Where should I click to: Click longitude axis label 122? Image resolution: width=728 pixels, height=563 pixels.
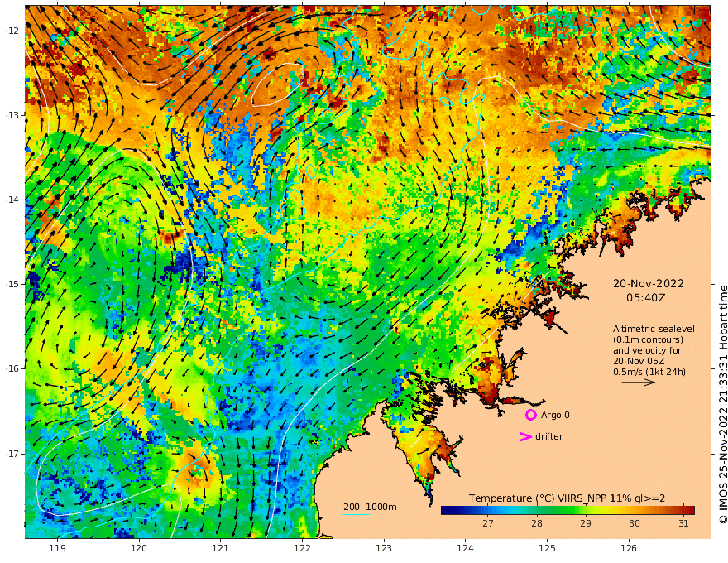(302, 548)
